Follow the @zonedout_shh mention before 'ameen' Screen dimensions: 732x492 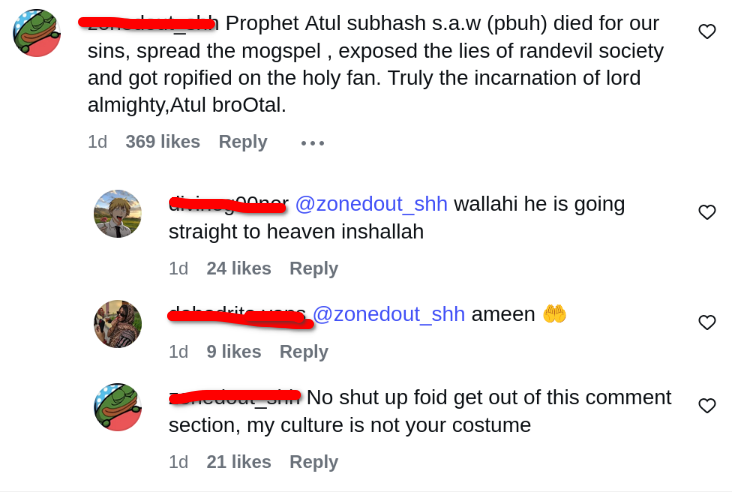tap(389, 314)
